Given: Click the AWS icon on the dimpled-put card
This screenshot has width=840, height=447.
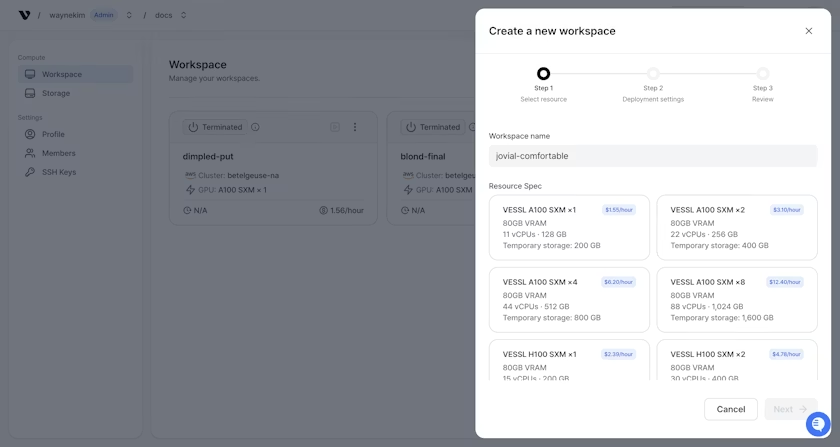Looking at the screenshot, I should [x=190, y=175].
